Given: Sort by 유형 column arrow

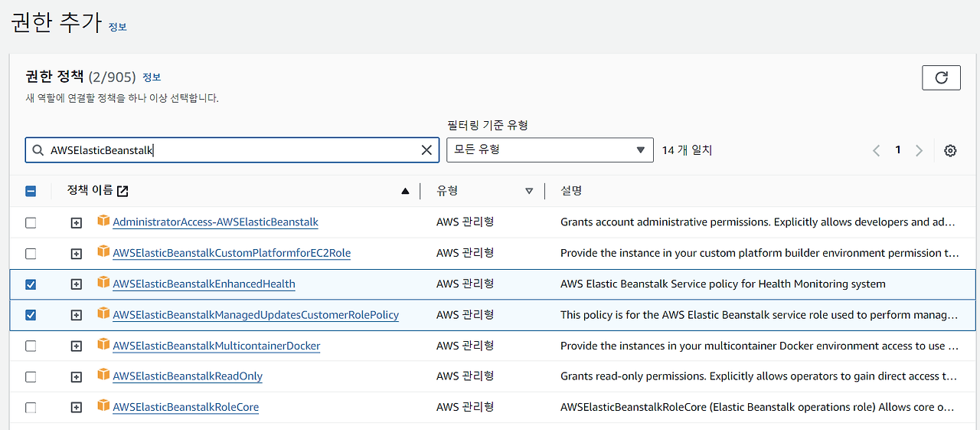Looking at the screenshot, I should [529, 191].
